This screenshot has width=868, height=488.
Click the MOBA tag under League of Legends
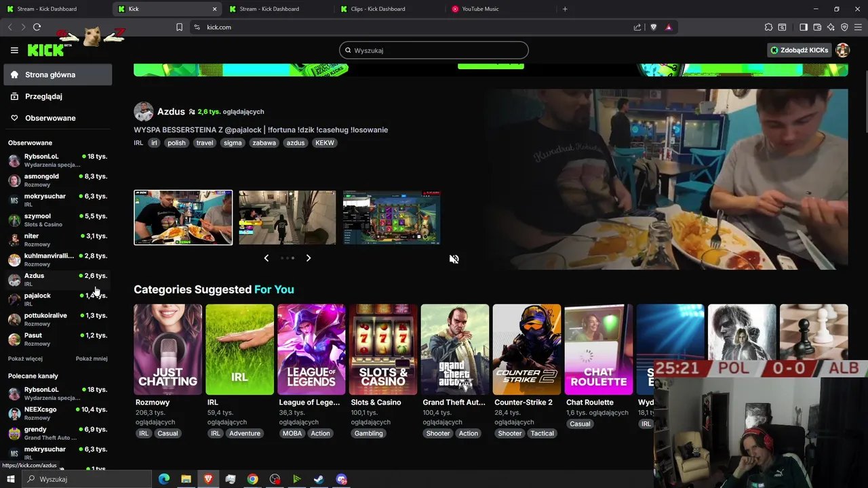[x=292, y=434]
